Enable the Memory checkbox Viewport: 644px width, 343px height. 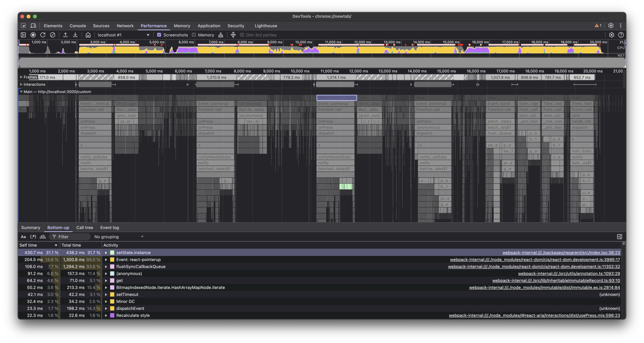point(194,35)
